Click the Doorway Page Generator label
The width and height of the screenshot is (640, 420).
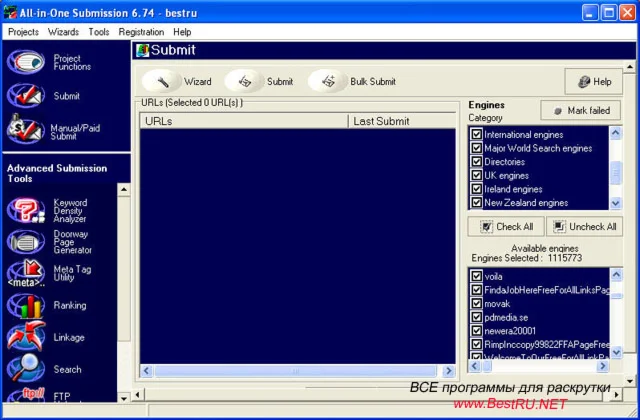(x=72, y=242)
